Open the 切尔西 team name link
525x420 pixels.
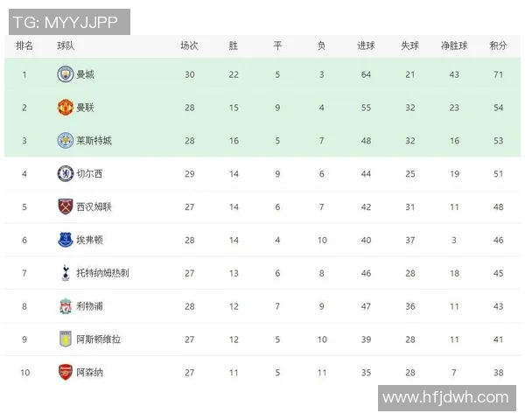(x=90, y=174)
